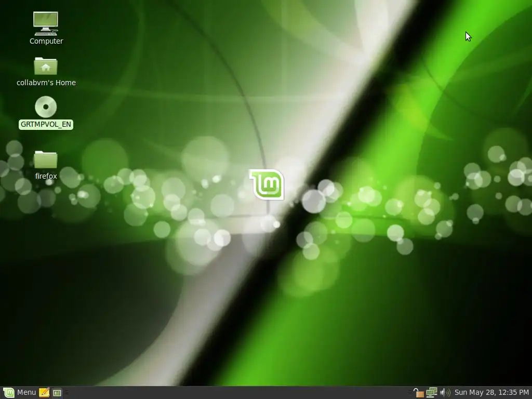
Task: Launch the yellow notes pencil panel icon
Action: pos(44,393)
